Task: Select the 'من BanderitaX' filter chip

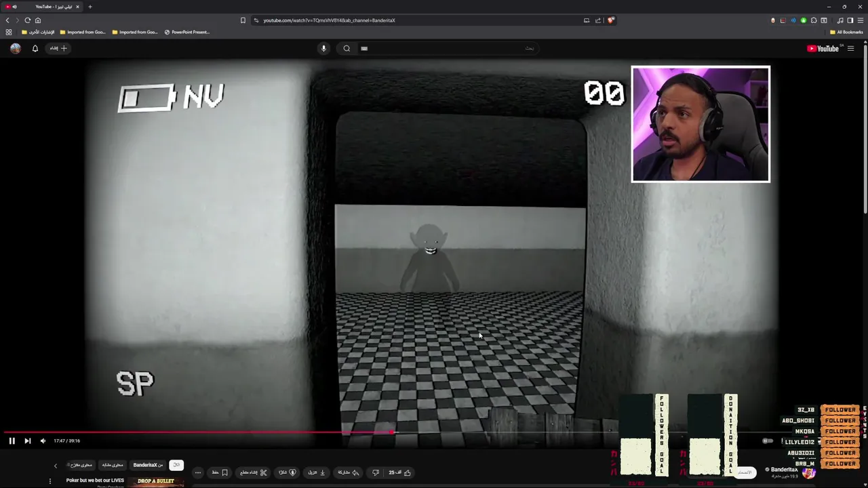Action: 148,465
